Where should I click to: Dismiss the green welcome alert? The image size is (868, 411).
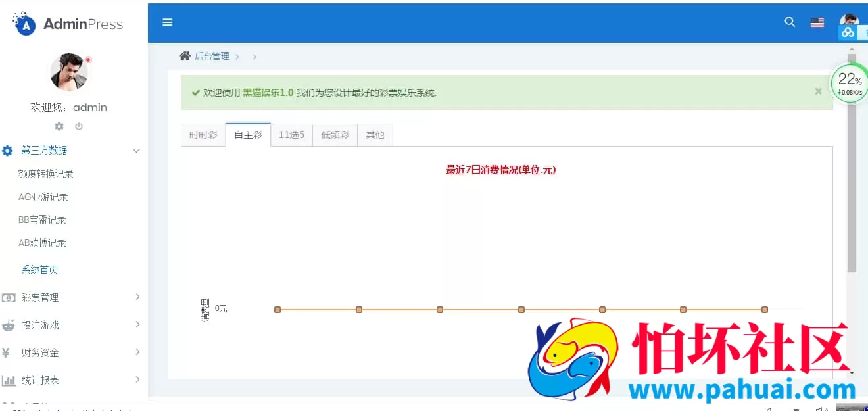click(818, 91)
